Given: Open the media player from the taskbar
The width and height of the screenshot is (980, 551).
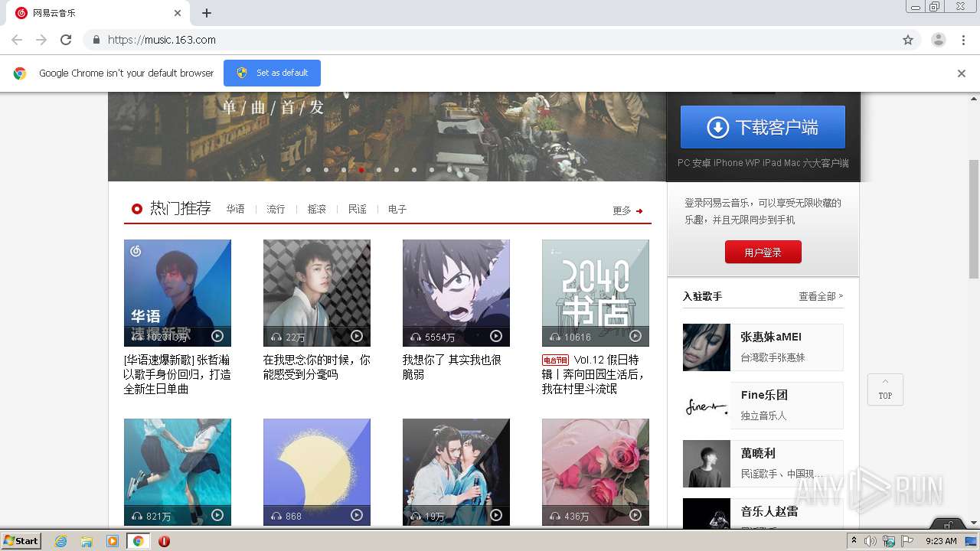Looking at the screenshot, I should click(x=113, y=541).
